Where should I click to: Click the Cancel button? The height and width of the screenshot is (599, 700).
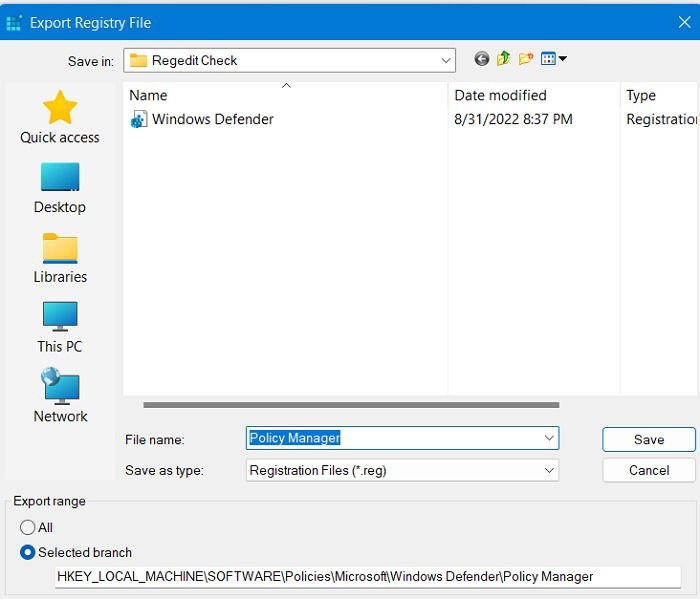[x=649, y=470]
